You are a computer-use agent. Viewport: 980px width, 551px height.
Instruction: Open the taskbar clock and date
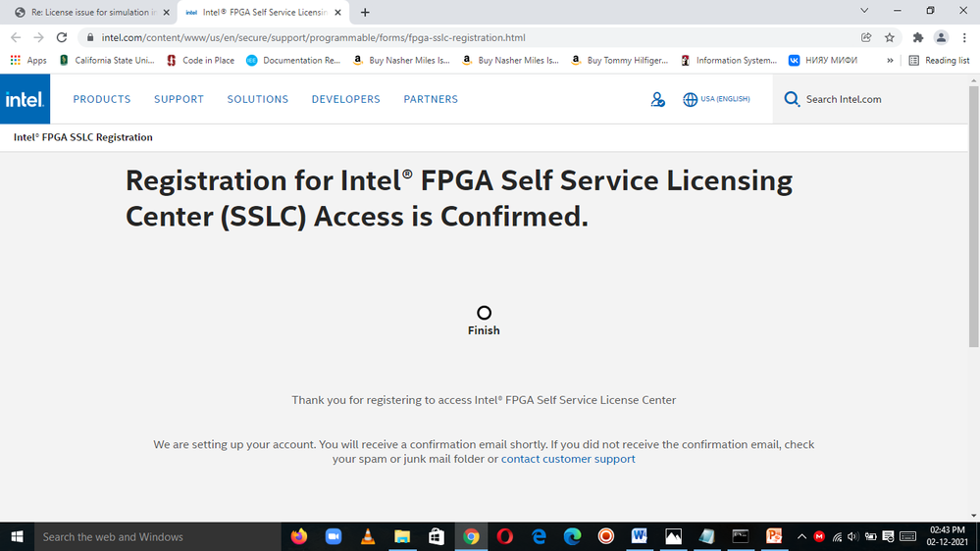coord(947,536)
